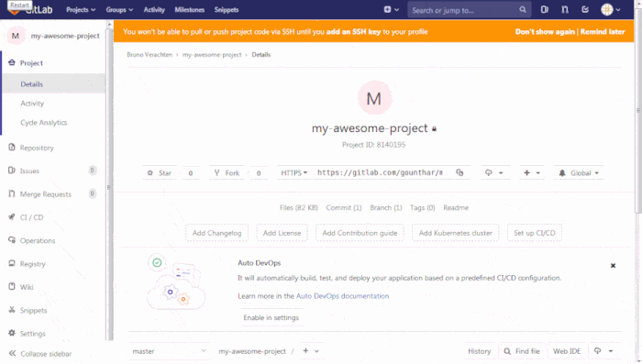Click the star count 0
The height and width of the screenshot is (364, 642).
pos(191,172)
